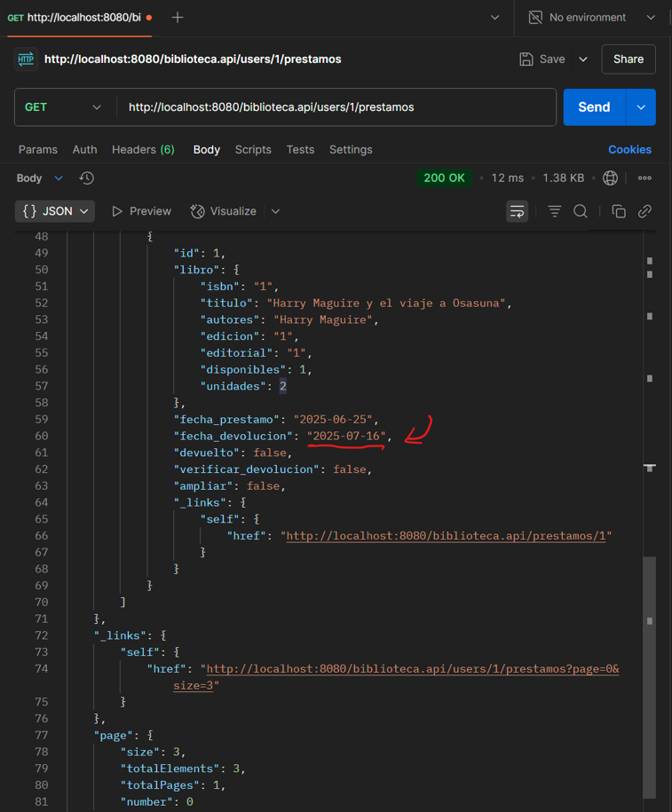Open the response history clock icon
672x812 pixels.
(x=86, y=178)
